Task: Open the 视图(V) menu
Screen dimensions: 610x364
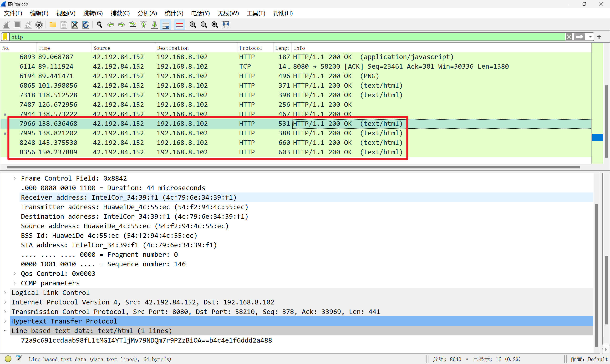Action: coord(66,13)
